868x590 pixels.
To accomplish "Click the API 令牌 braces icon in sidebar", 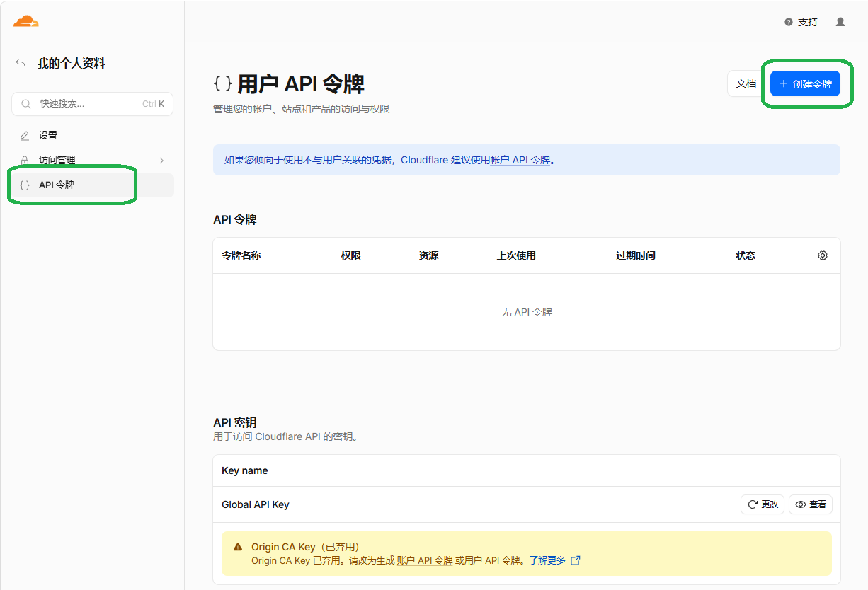I will coord(25,185).
